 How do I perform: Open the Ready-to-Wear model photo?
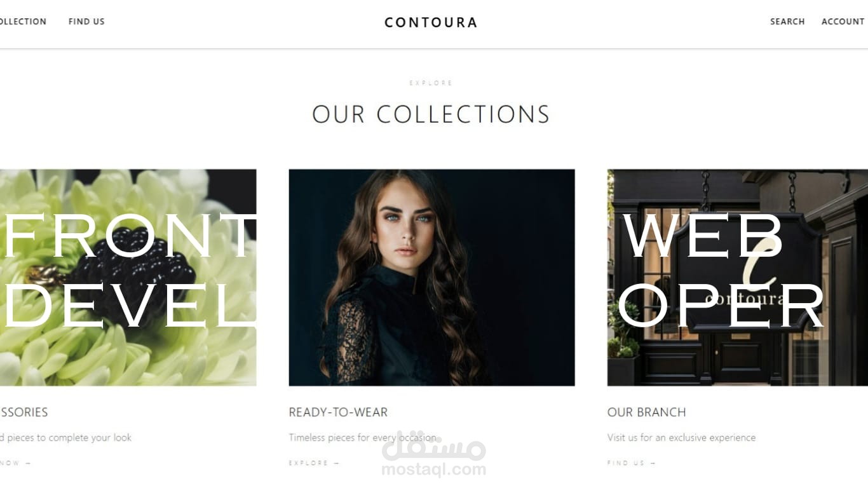tap(431, 277)
